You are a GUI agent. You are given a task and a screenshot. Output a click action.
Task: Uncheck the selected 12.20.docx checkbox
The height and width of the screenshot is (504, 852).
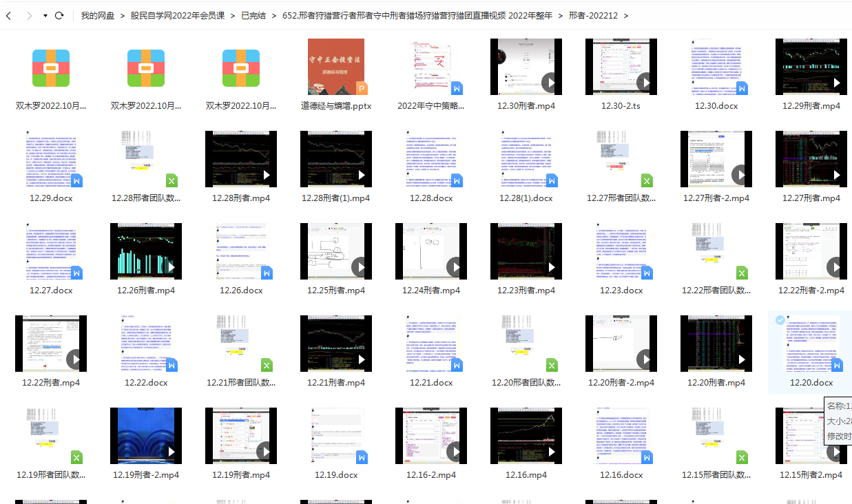tap(780, 320)
